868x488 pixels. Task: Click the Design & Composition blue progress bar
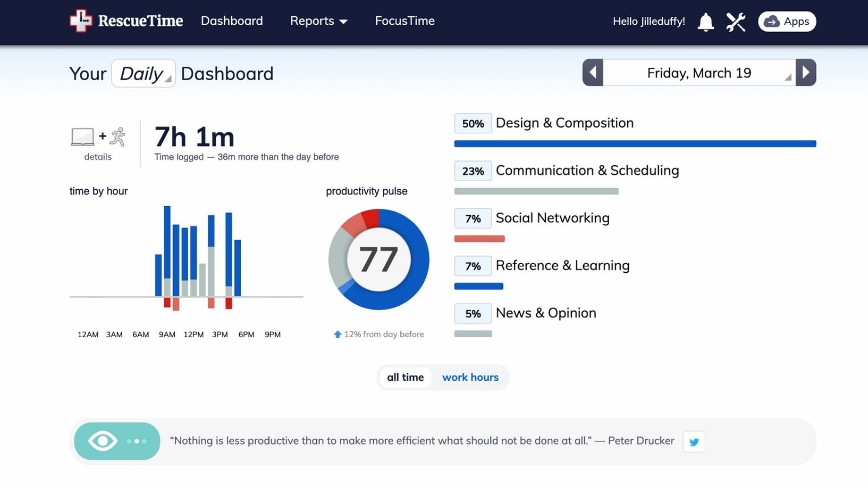click(x=635, y=144)
